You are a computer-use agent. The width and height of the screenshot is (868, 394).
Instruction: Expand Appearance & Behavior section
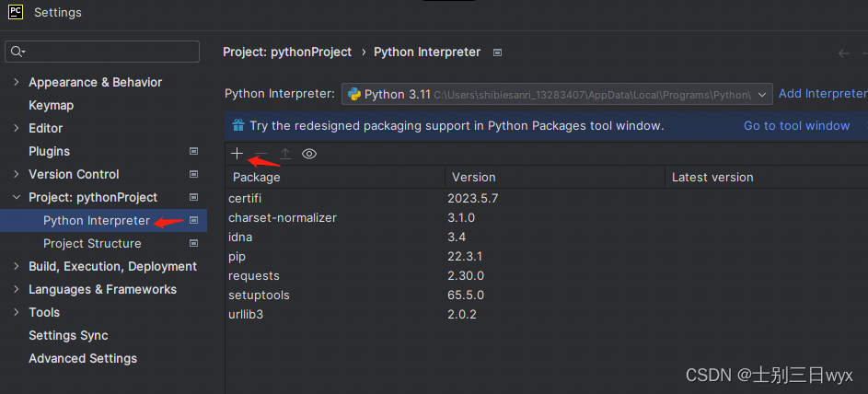tap(16, 82)
